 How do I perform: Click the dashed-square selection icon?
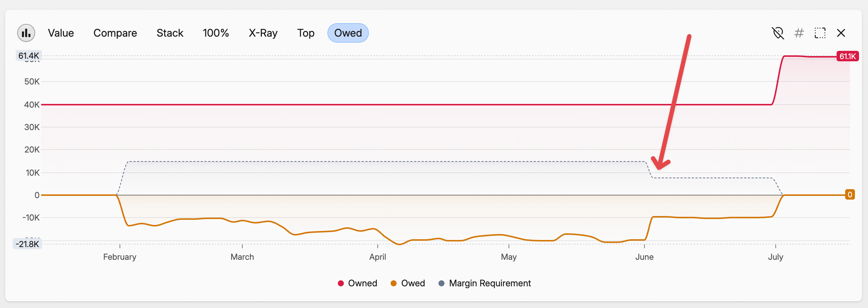820,33
